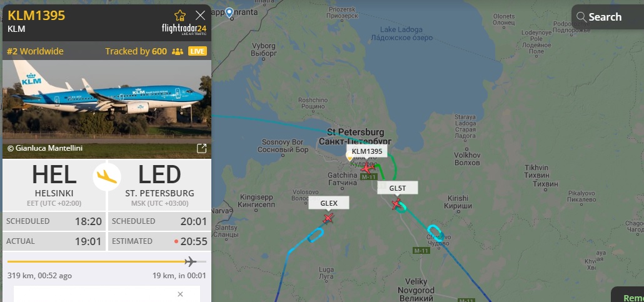The width and height of the screenshot is (644, 302).
Task: Close the KLM1395 flight details panel
Action: (200, 16)
